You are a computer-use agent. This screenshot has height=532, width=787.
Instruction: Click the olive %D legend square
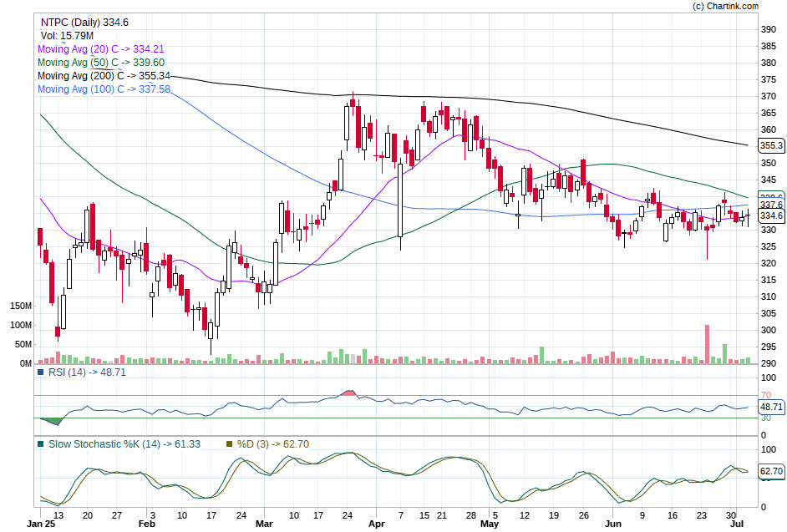click(x=230, y=444)
